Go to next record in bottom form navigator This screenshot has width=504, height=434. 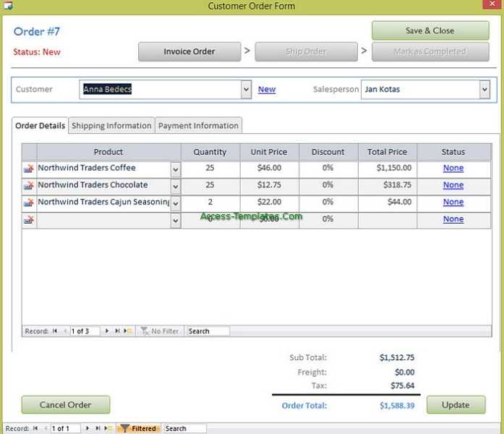click(88, 429)
